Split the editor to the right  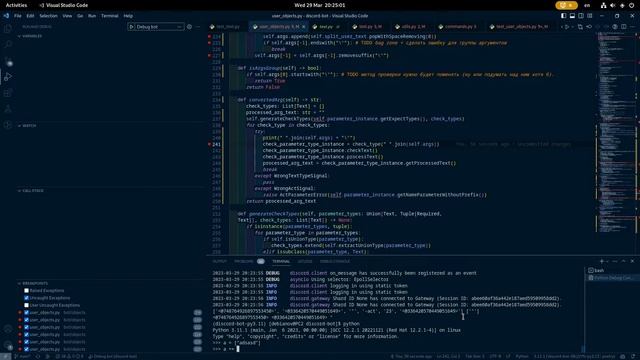click(624, 27)
